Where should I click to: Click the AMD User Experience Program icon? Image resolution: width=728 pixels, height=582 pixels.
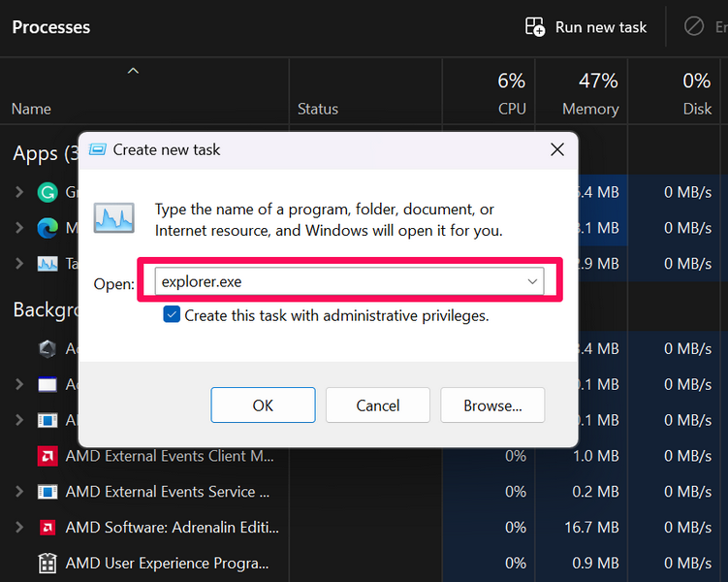pos(47,564)
